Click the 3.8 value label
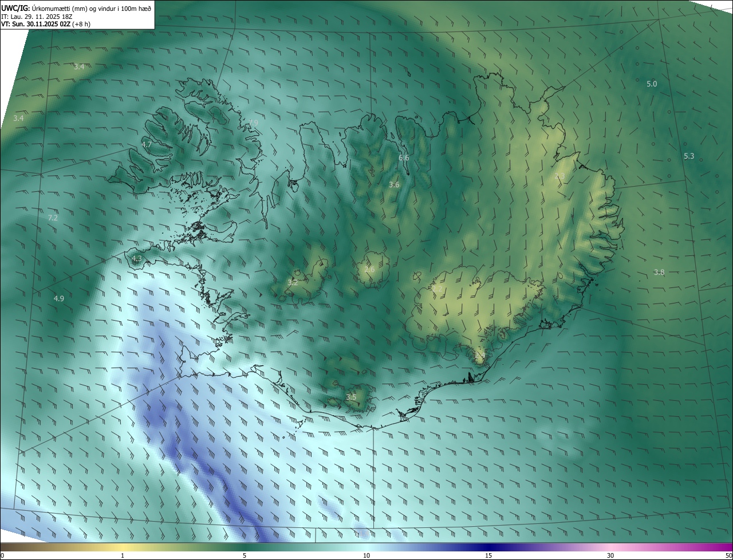The image size is (733, 560). [659, 273]
